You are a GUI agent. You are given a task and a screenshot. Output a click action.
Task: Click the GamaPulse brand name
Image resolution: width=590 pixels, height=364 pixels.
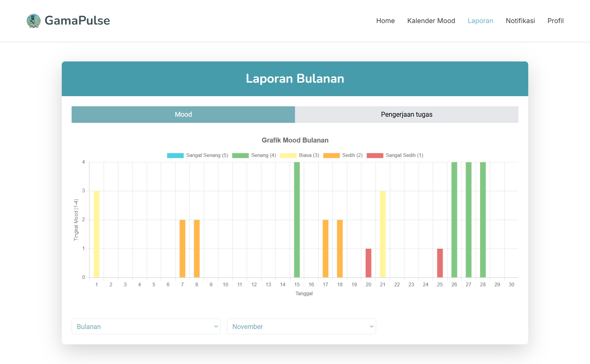(77, 21)
